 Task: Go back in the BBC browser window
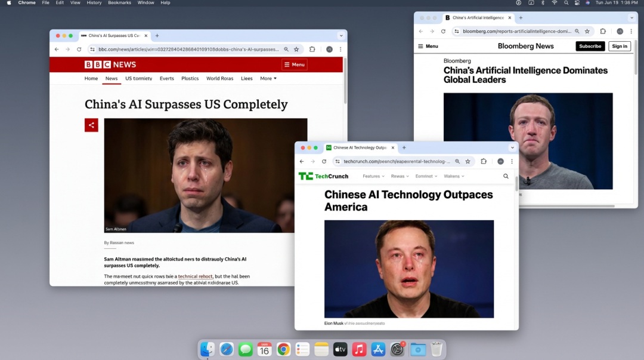(57, 50)
